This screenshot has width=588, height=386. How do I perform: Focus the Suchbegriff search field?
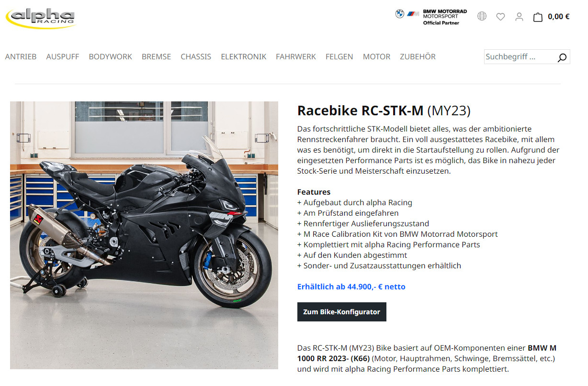point(520,57)
